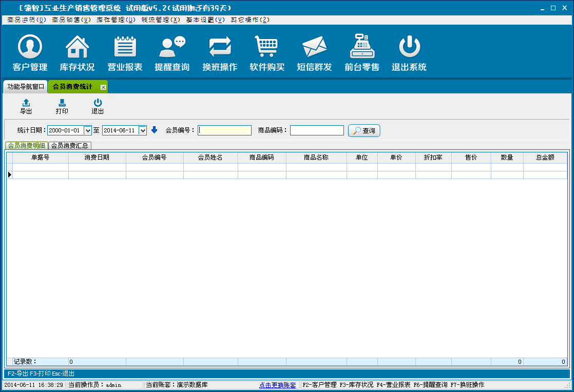Open 软件购买 shopping cart icon
The height and width of the screenshot is (392, 574).
point(267,48)
